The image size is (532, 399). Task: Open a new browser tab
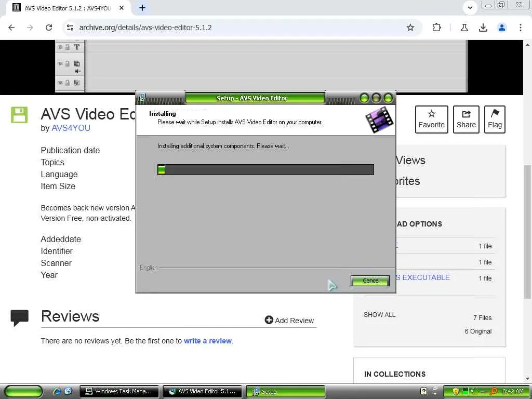click(142, 8)
